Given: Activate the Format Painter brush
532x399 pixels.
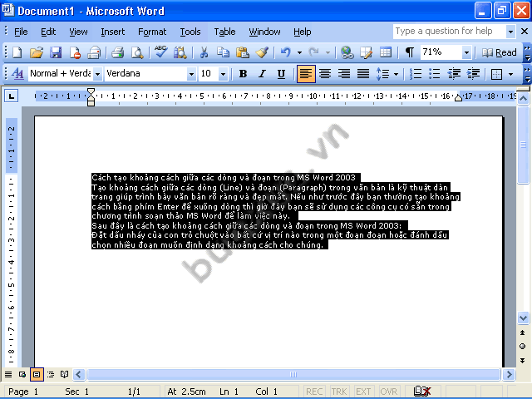Looking at the screenshot, I should click(x=262, y=52).
